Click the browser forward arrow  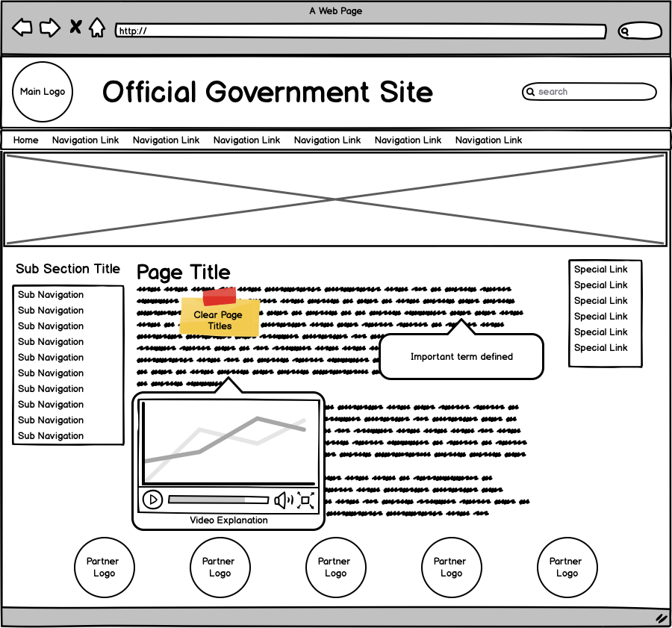[x=49, y=28]
